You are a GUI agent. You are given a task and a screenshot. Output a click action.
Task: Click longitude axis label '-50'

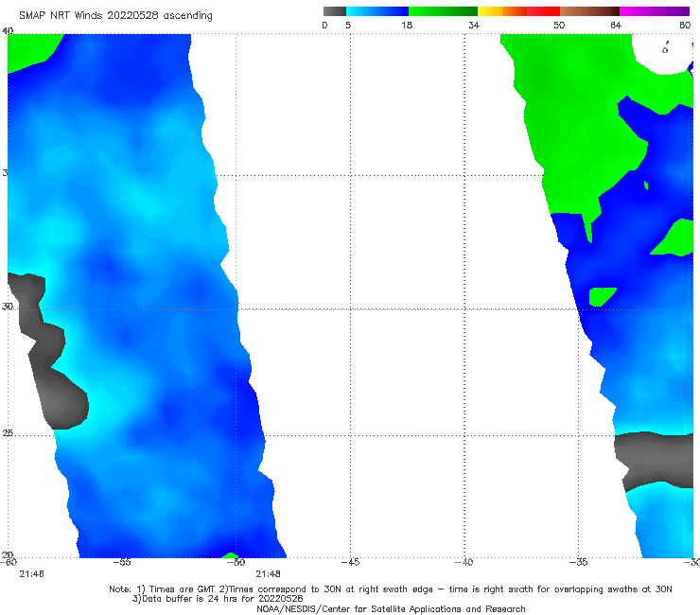[236, 562]
